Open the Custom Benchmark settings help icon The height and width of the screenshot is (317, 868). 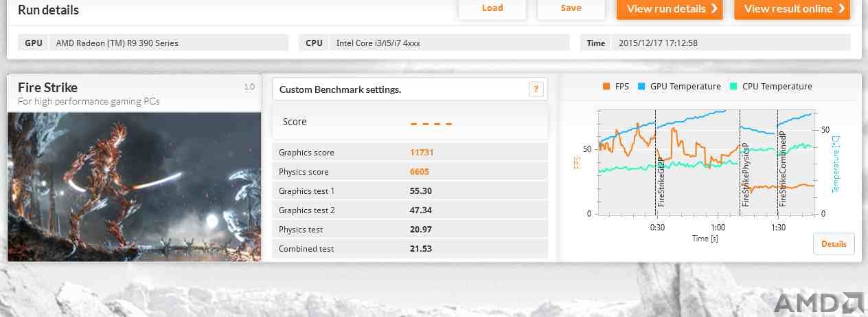pos(536,89)
